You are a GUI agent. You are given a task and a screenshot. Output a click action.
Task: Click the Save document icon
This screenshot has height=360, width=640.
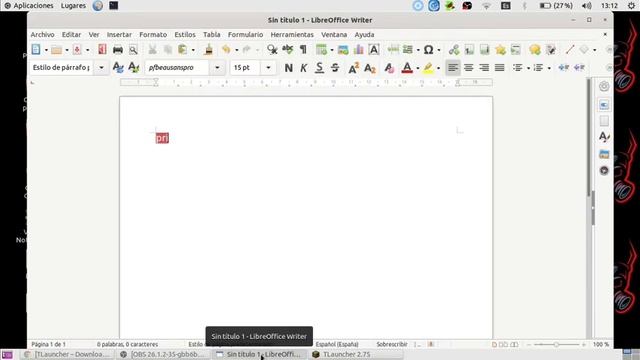pos(77,50)
